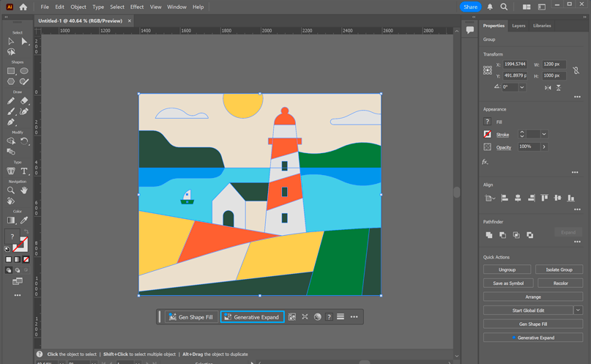Go to the Home screen icon
The height and width of the screenshot is (364, 591).
23,7
